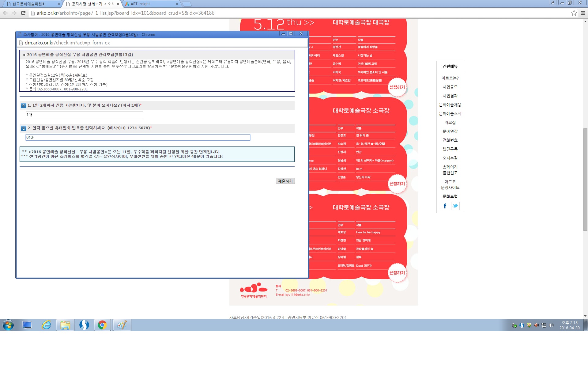This screenshot has width=588, height=369.
Task: Click the phone number input field
Action: tap(138, 137)
